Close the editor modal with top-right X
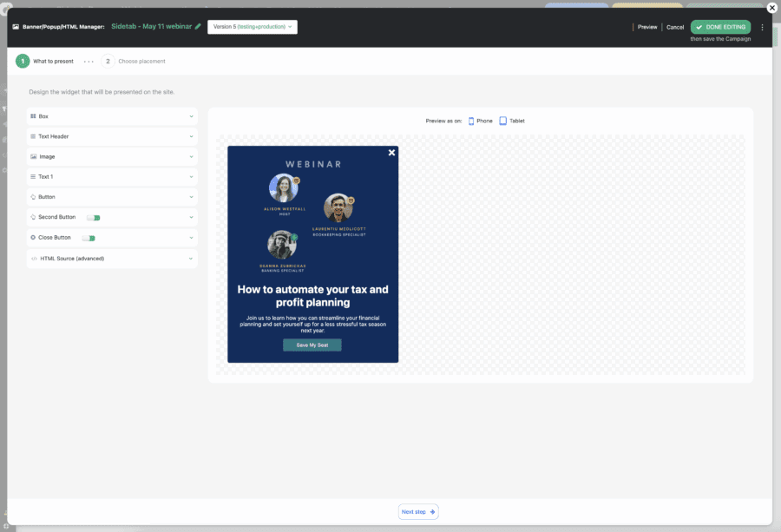This screenshot has height=532, width=781. (x=771, y=8)
